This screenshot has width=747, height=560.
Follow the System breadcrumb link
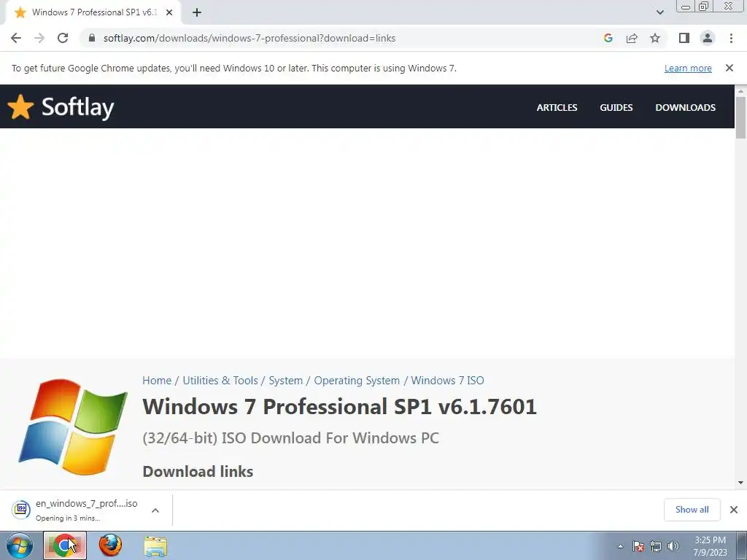285,381
